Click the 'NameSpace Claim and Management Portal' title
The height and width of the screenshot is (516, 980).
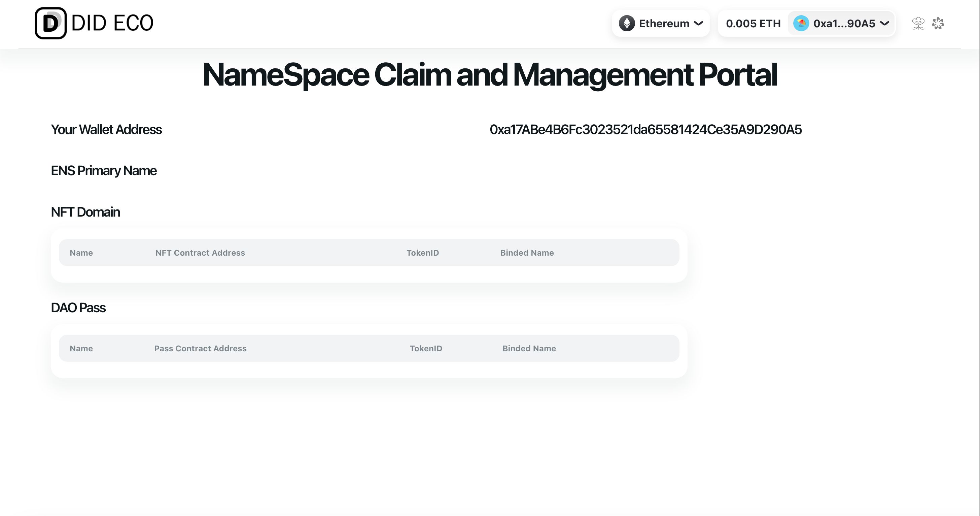490,75
